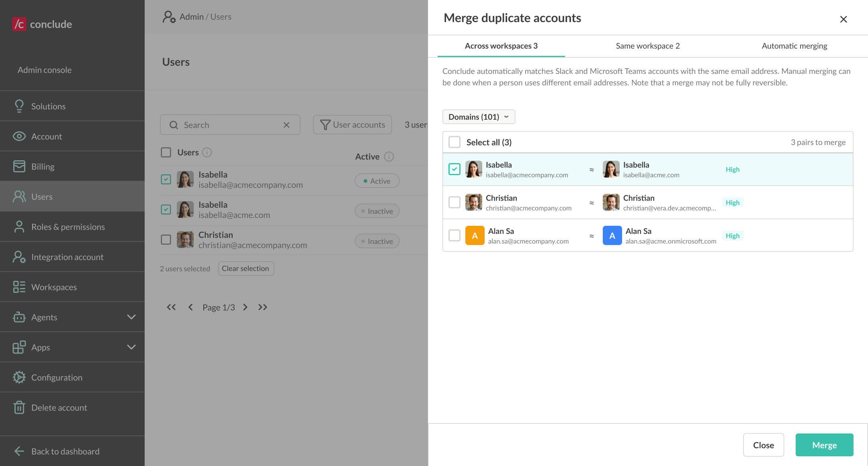Click the filter funnel icon

[x=325, y=125]
